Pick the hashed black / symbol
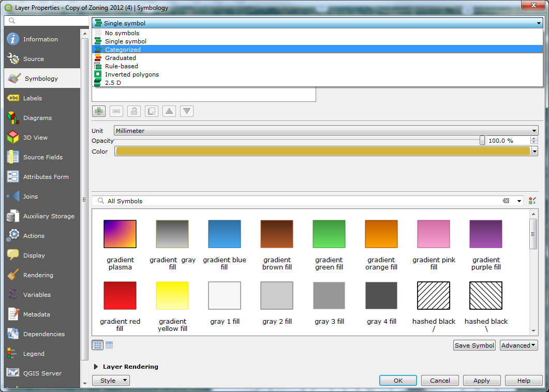 [x=434, y=295]
